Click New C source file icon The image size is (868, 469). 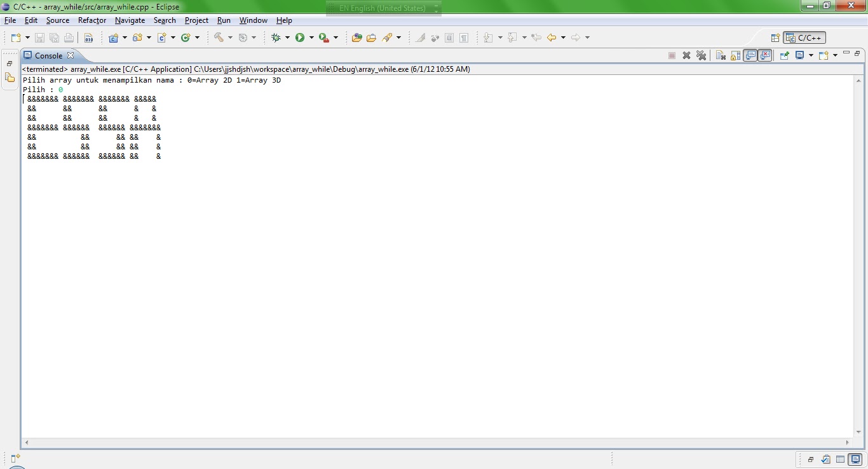tap(161, 37)
